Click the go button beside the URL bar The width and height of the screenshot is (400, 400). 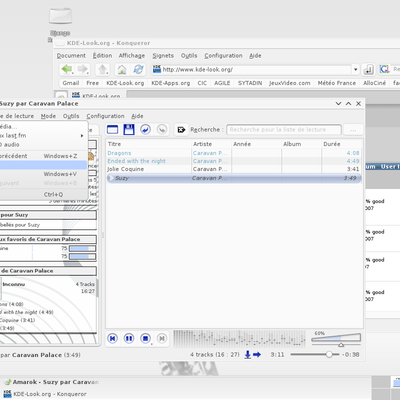click(368, 69)
